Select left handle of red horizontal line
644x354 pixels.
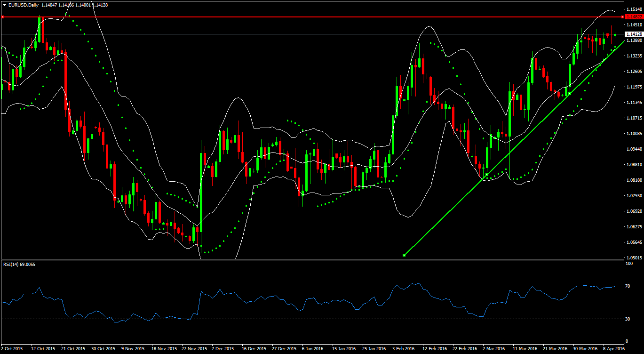pyautogui.click(x=2, y=17)
